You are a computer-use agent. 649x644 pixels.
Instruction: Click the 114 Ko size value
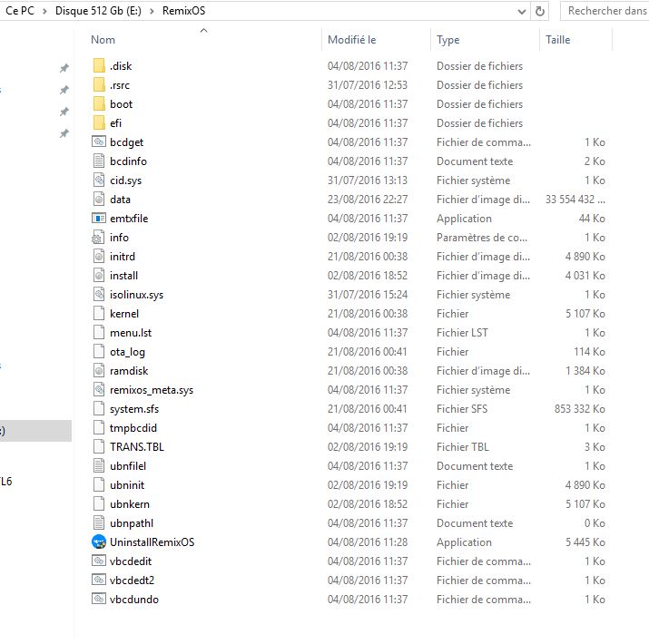click(589, 352)
